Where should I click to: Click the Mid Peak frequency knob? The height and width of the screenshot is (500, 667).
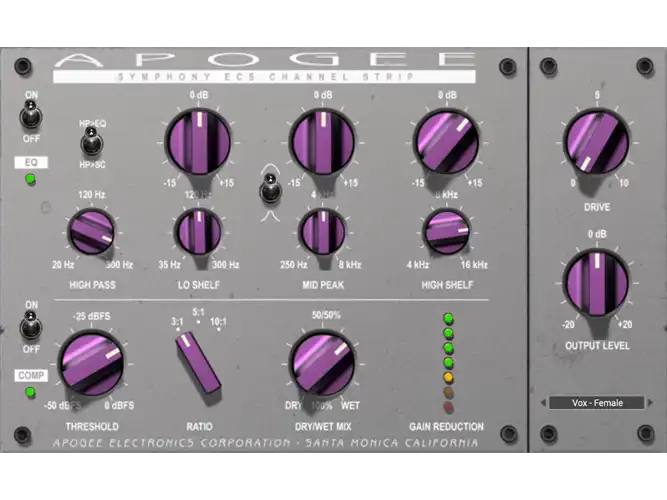[322, 232]
